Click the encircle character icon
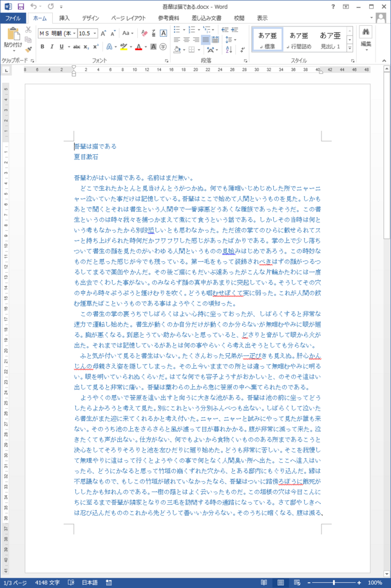Viewport: 391px width, 588px height. pyautogui.click(x=163, y=47)
